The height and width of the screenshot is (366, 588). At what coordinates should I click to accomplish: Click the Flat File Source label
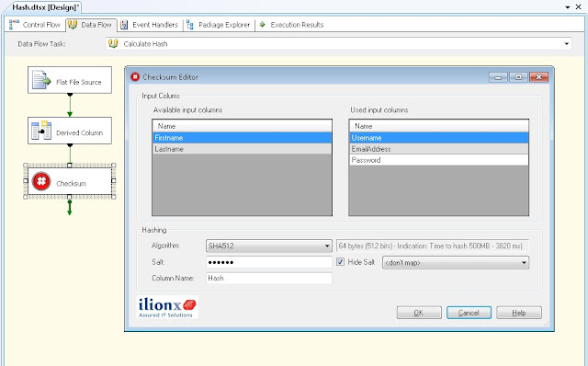79,82
